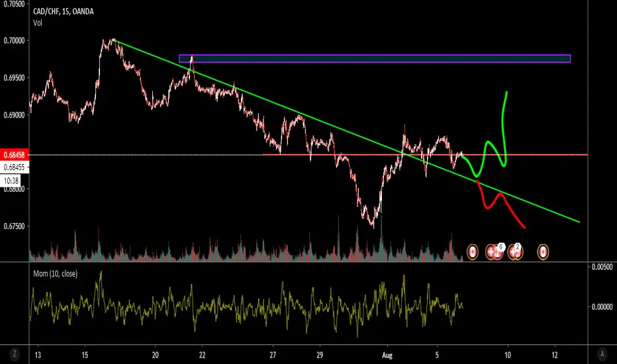
Task: Click the yellow momentum indicator line
Action: click(x=246, y=307)
